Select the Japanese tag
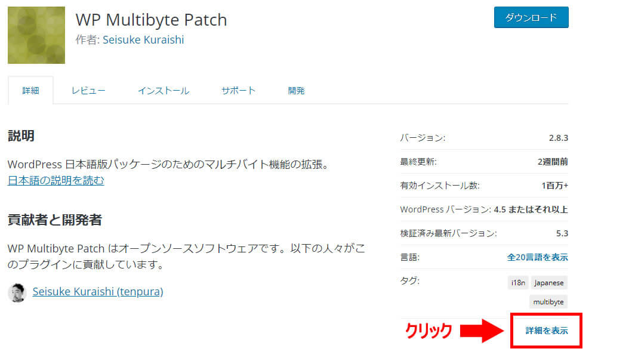 tap(548, 283)
